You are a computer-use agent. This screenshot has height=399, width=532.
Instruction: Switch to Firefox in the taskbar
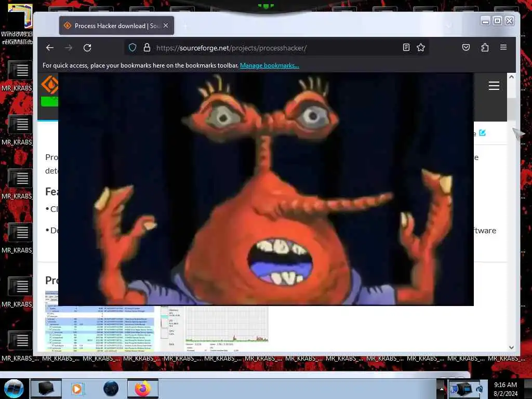point(143,389)
